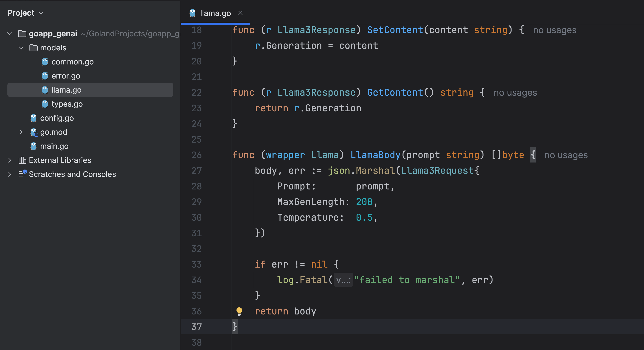The image size is (644, 350).
Task: Click the gopher icon beside error.go
Action: click(x=45, y=76)
